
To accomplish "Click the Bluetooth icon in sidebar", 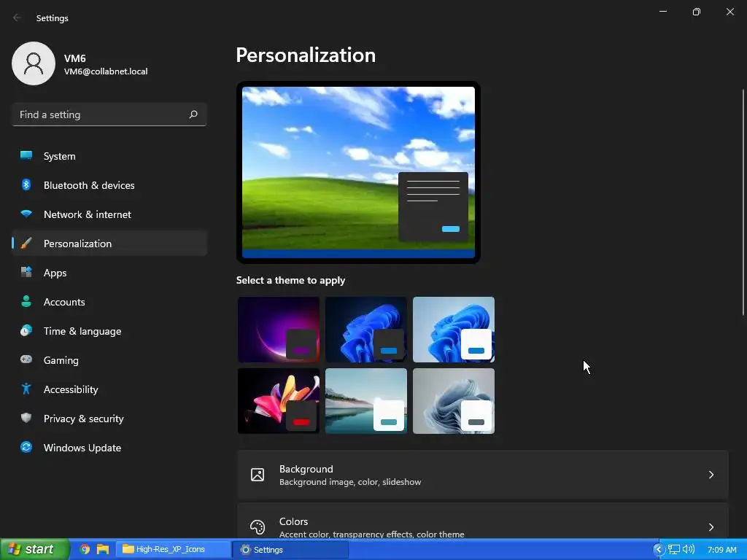I will [26, 184].
